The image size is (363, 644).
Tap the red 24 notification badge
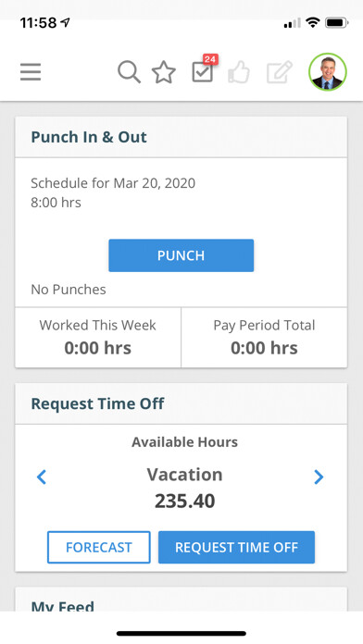210,59
